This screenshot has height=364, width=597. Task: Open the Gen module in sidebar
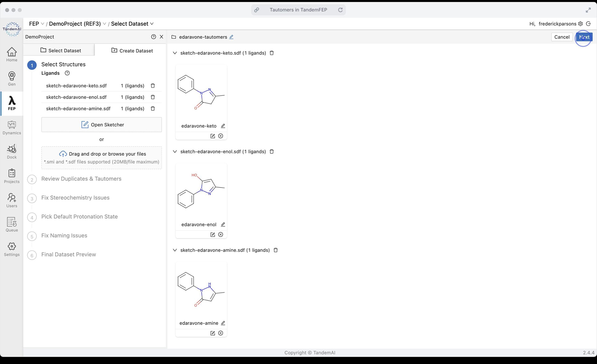pyautogui.click(x=12, y=79)
